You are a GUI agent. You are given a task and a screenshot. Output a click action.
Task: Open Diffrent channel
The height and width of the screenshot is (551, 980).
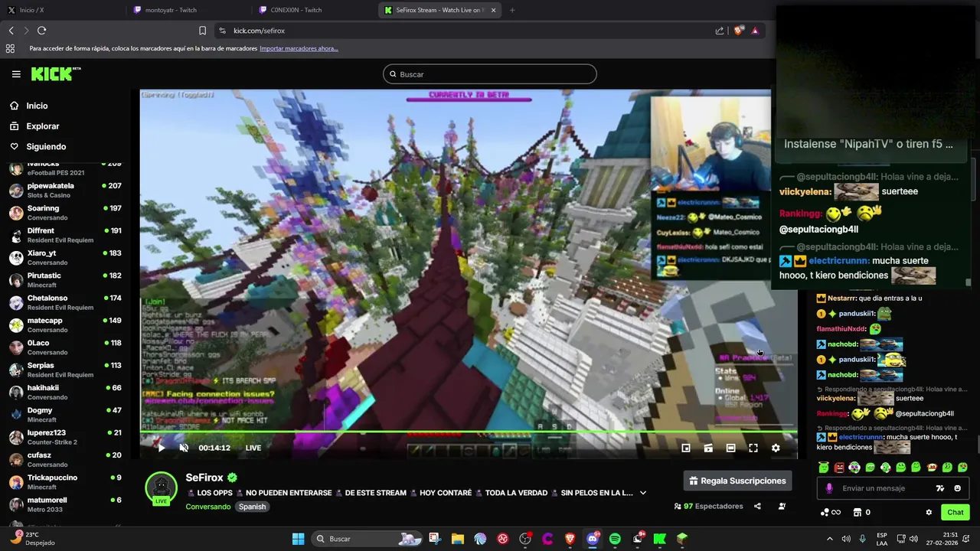pos(65,235)
